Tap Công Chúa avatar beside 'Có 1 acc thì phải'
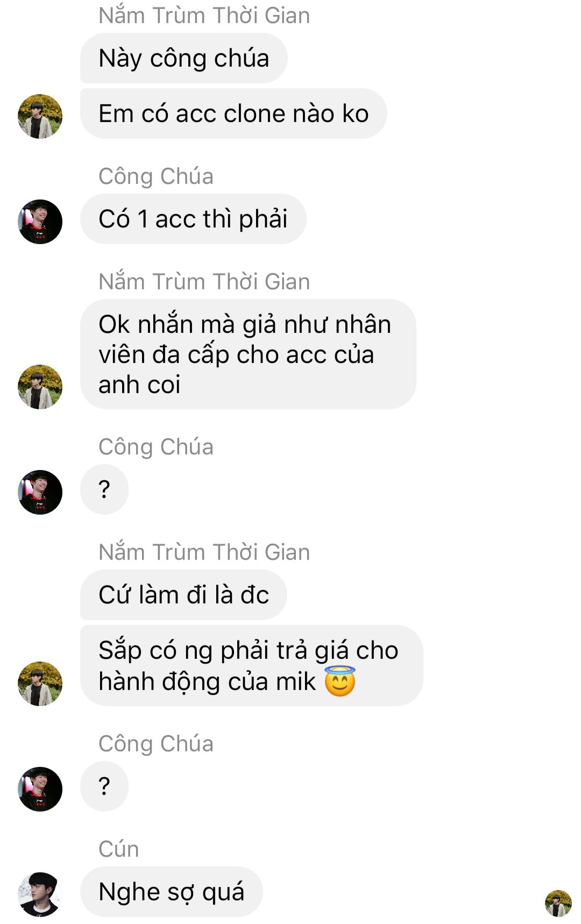This screenshot has width=581, height=924. point(40,222)
